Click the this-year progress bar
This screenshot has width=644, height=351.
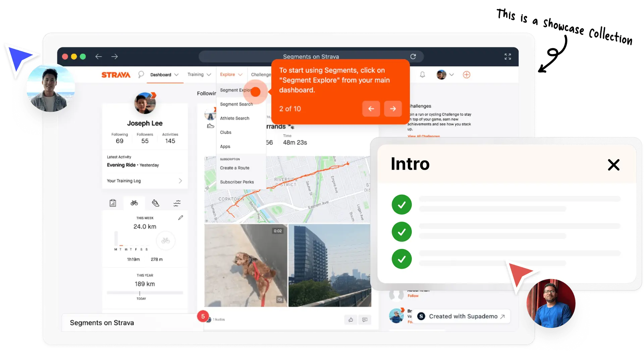[145, 293]
